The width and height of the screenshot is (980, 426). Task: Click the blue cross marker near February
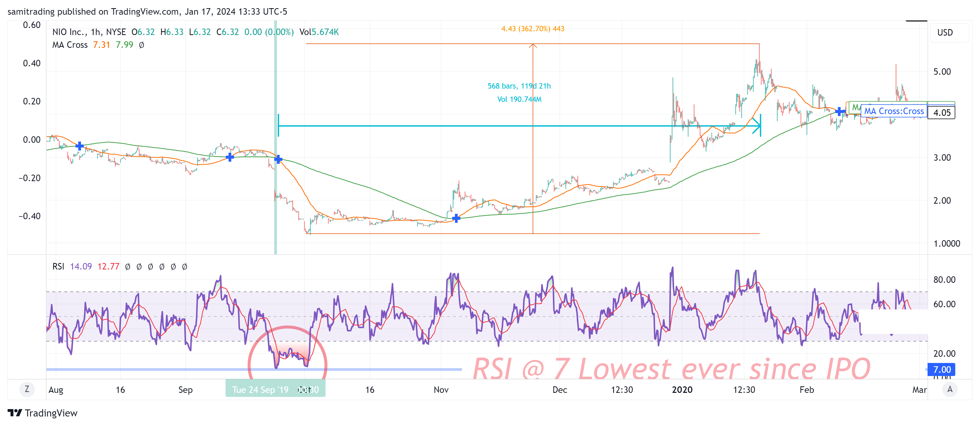pyautogui.click(x=839, y=112)
